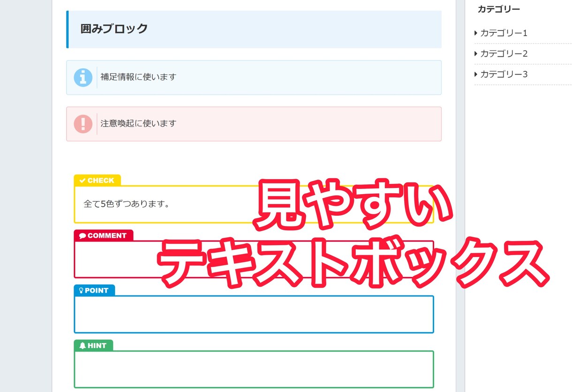
Task: Click the カテゴリー sidebar heading
Action: tap(499, 9)
